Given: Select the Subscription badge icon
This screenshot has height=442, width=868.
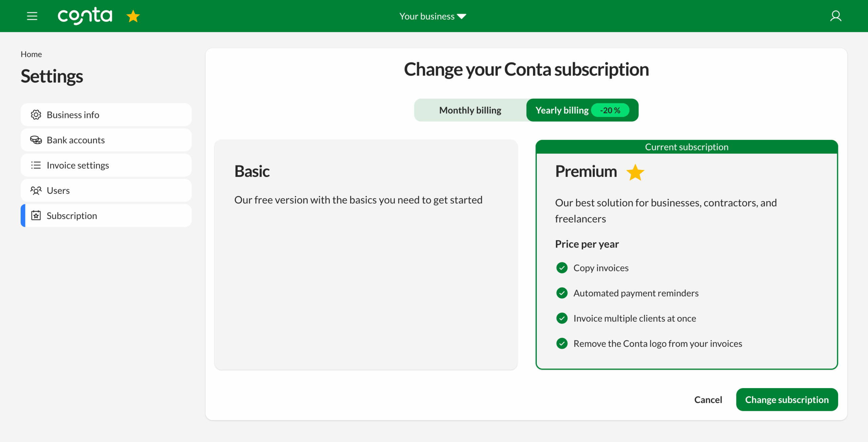Looking at the screenshot, I should pos(36,215).
